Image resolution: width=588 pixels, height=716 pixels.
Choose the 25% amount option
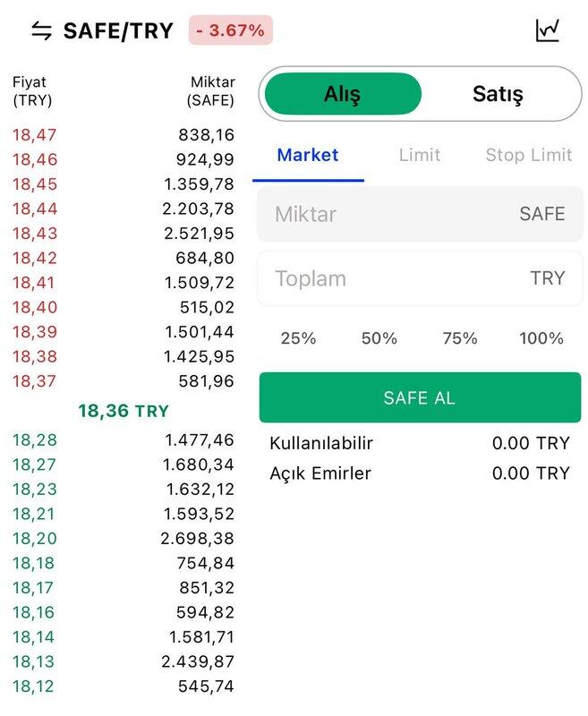coord(298,338)
